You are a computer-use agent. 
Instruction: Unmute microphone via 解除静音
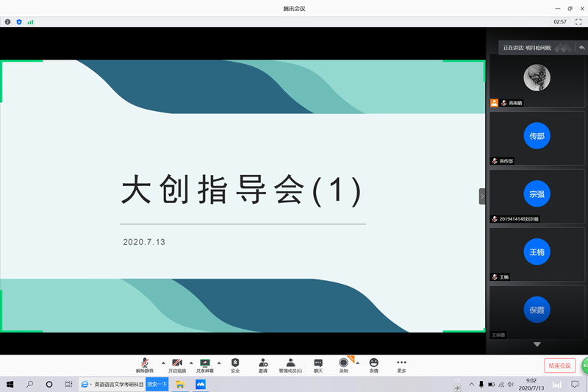(145, 365)
